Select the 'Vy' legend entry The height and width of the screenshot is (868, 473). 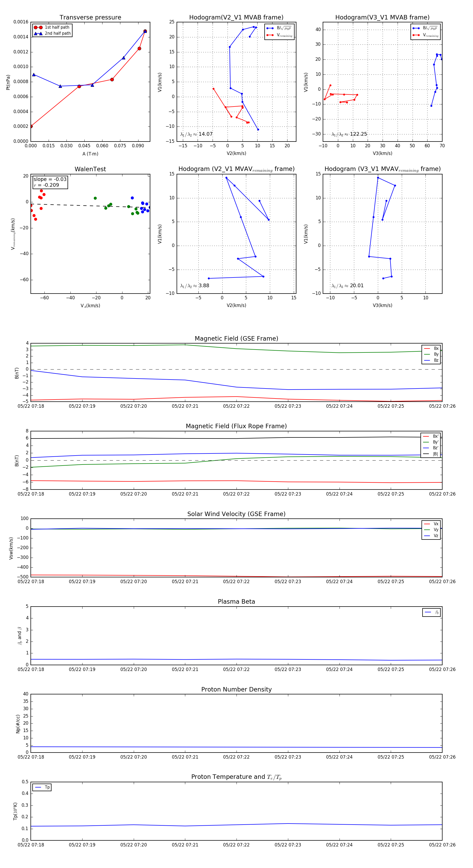[431, 530]
